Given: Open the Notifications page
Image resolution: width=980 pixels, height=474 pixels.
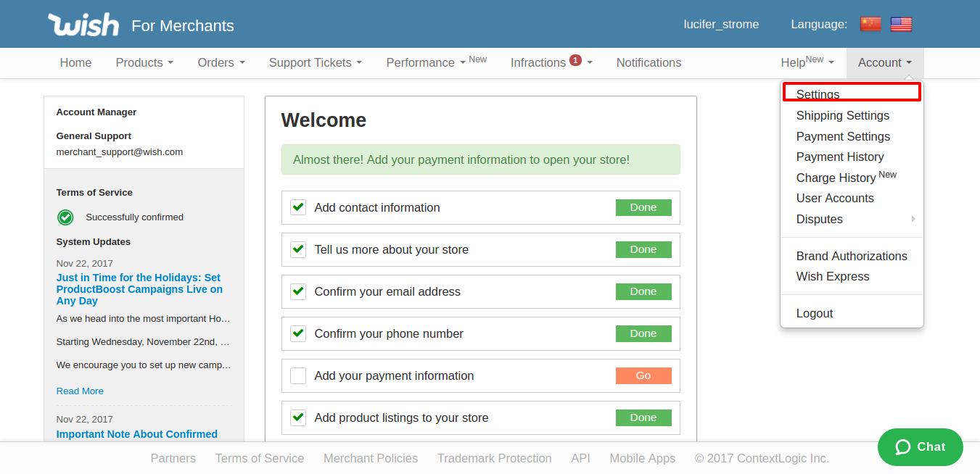Looking at the screenshot, I should (649, 63).
